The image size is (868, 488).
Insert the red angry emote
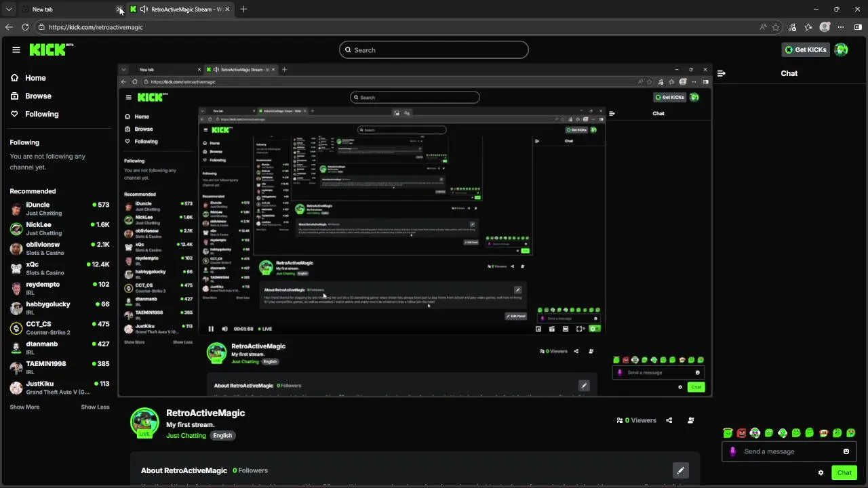pyautogui.click(x=741, y=433)
